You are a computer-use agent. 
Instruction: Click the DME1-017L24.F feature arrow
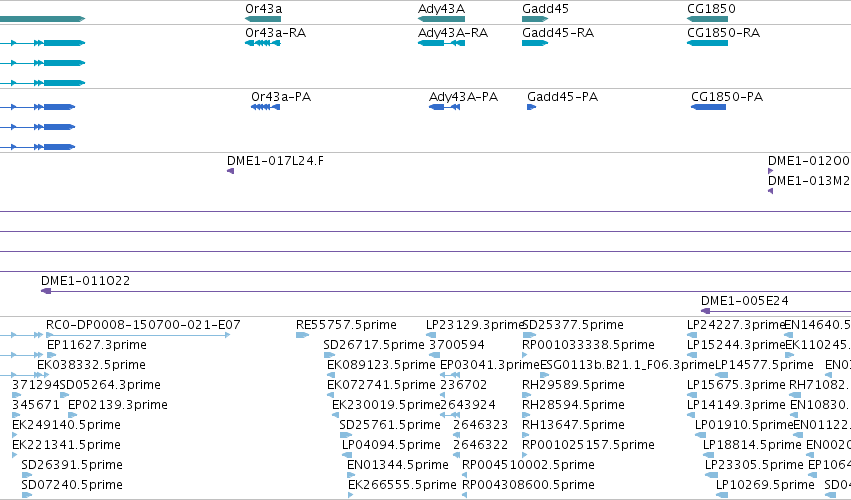231,171
